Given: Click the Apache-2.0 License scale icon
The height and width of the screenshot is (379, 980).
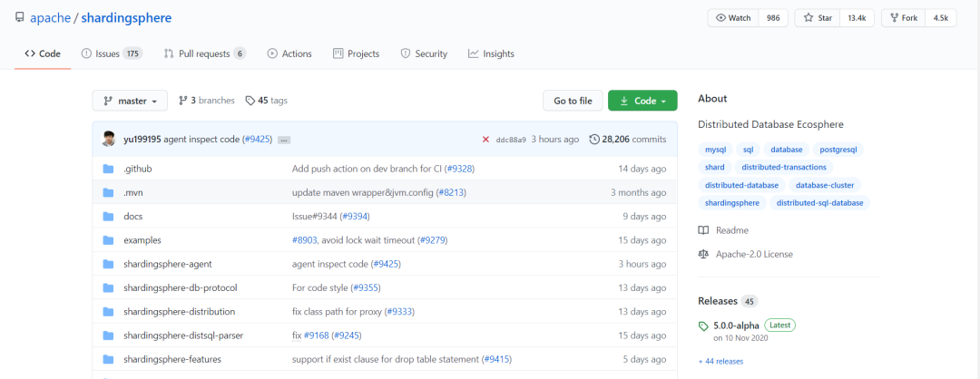Looking at the screenshot, I should pos(703,254).
